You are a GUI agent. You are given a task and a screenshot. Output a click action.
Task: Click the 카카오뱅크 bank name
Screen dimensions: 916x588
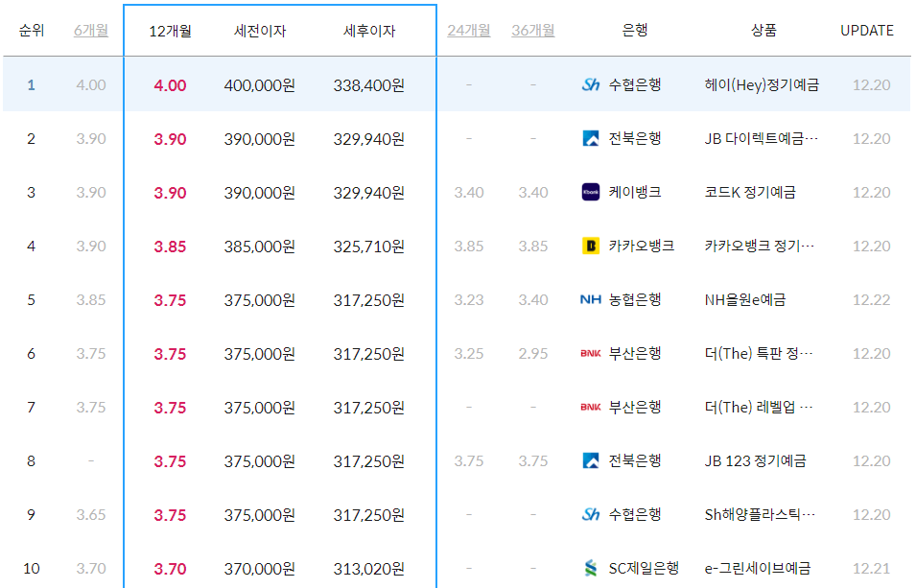642,247
